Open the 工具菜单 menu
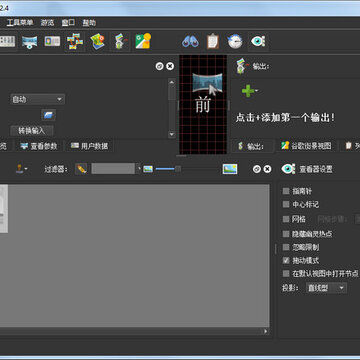360x360 pixels. (20, 23)
